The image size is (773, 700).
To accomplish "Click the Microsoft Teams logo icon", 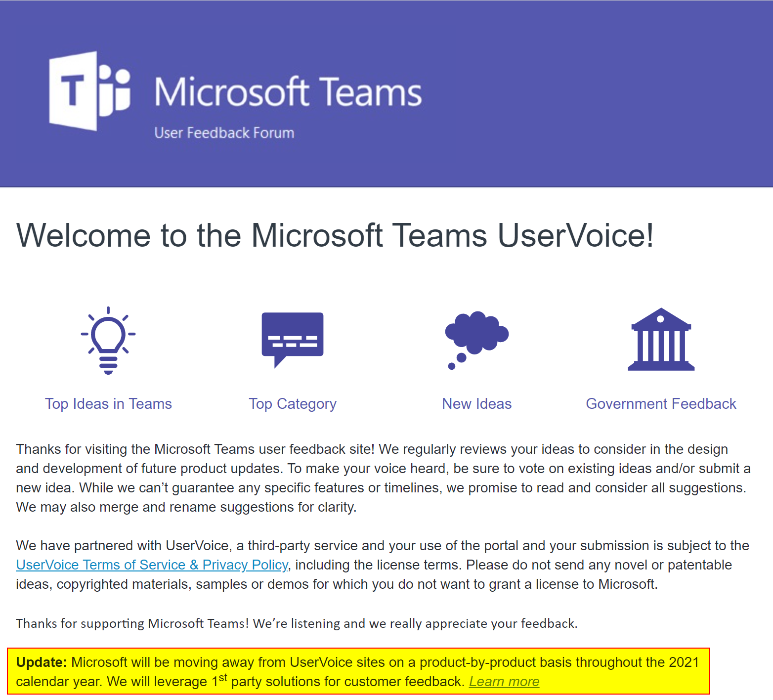I will point(89,91).
